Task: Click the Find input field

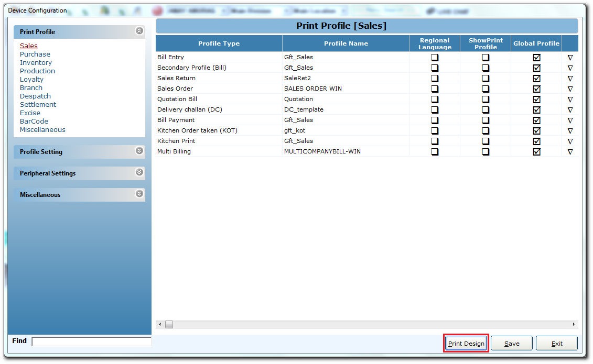Action: 92,341
